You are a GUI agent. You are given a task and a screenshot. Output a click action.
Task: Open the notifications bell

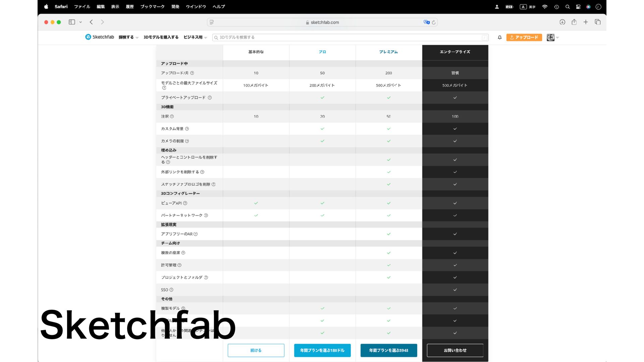coord(499,38)
